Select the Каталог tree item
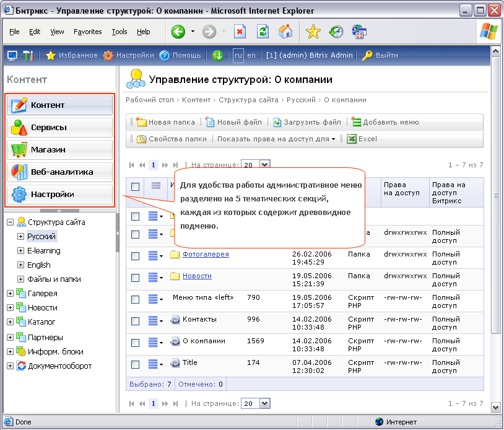Viewport: 504px width, 430px height. 41,322
